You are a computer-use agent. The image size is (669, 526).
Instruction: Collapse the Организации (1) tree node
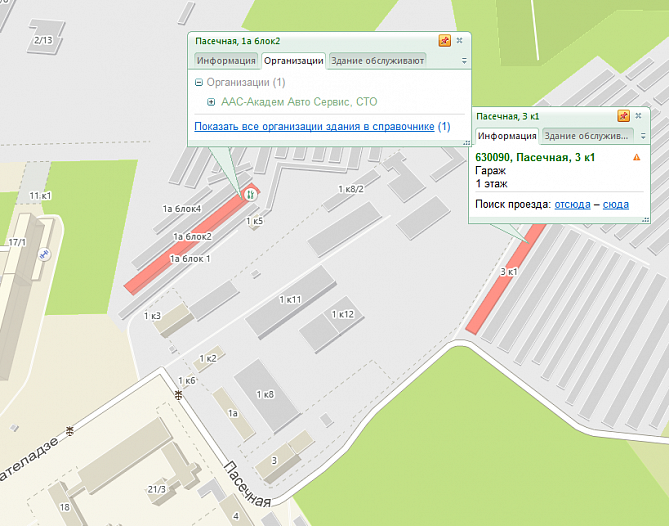(199, 82)
